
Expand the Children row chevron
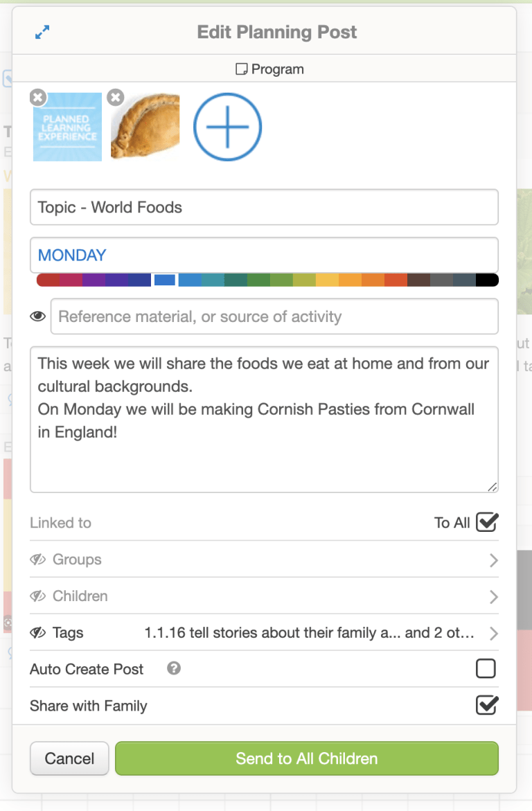click(x=493, y=597)
